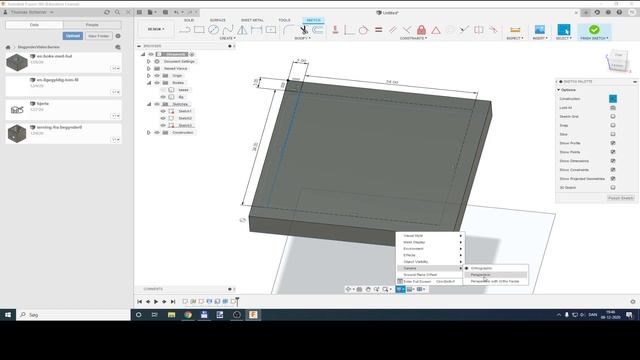Switch to the Sheet Metal tab
This screenshot has width=640, height=360.
tap(252, 20)
